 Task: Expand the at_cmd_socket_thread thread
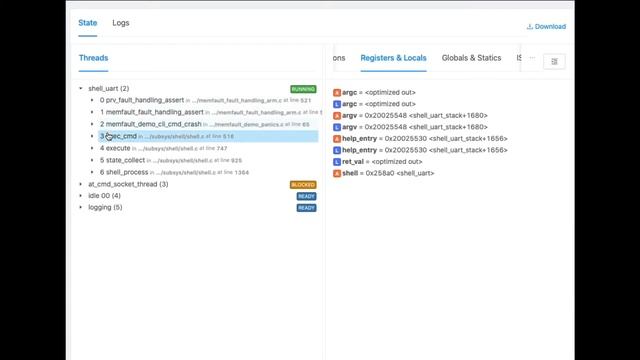[81, 184]
